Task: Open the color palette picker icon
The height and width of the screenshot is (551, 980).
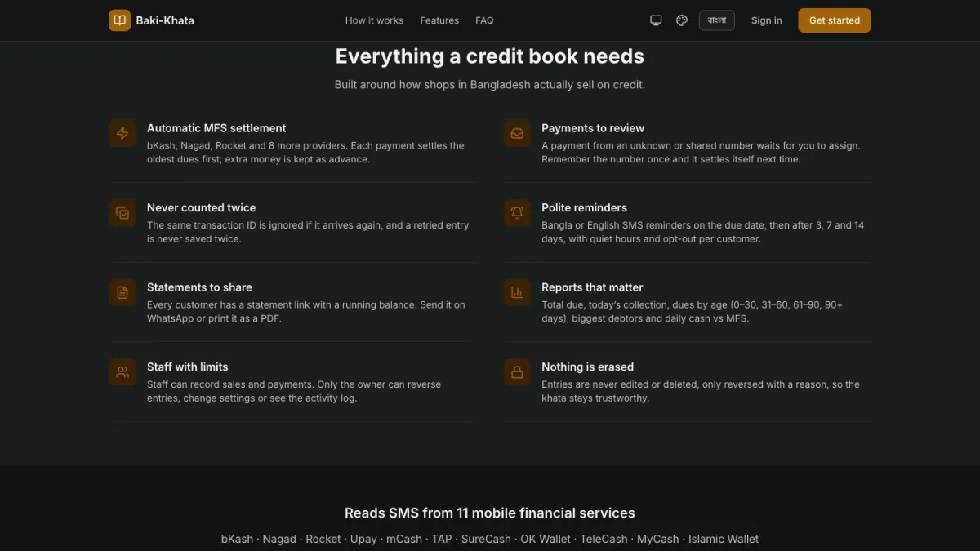Action: (x=682, y=20)
